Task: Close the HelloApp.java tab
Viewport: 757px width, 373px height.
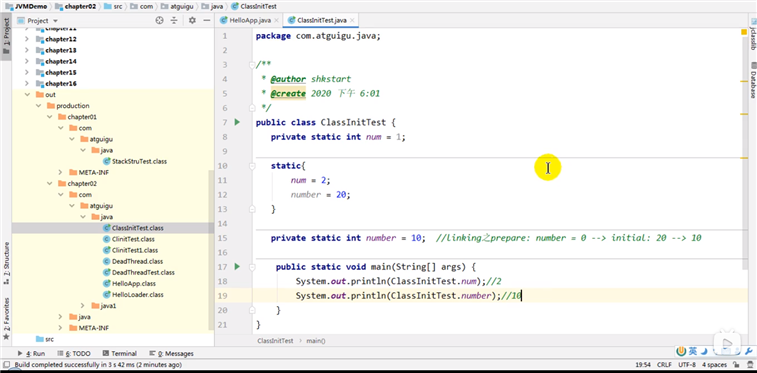Action: (x=276, y=21)
